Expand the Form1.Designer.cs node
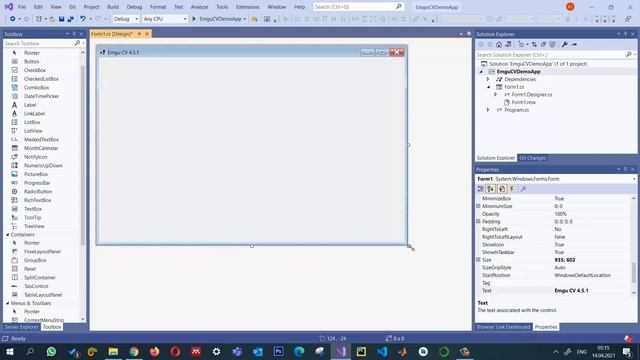640x360 pixels. tap(496, 95)
